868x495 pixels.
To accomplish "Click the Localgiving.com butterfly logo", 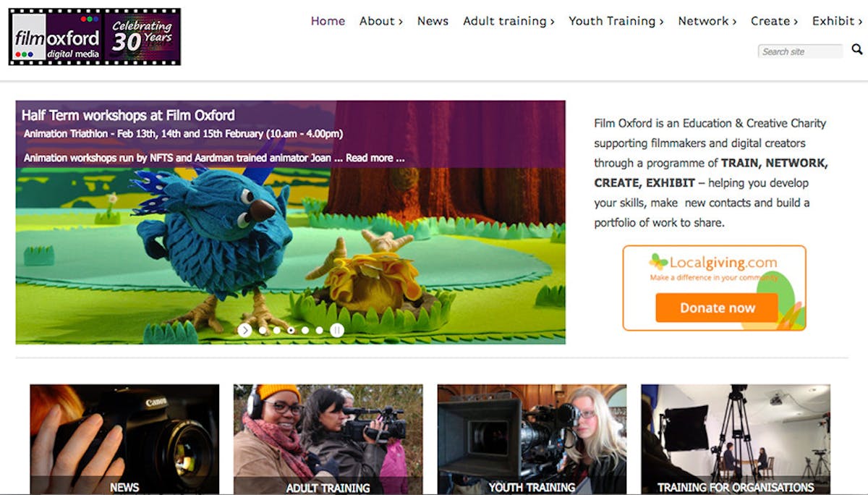I will tap(658, 261).
